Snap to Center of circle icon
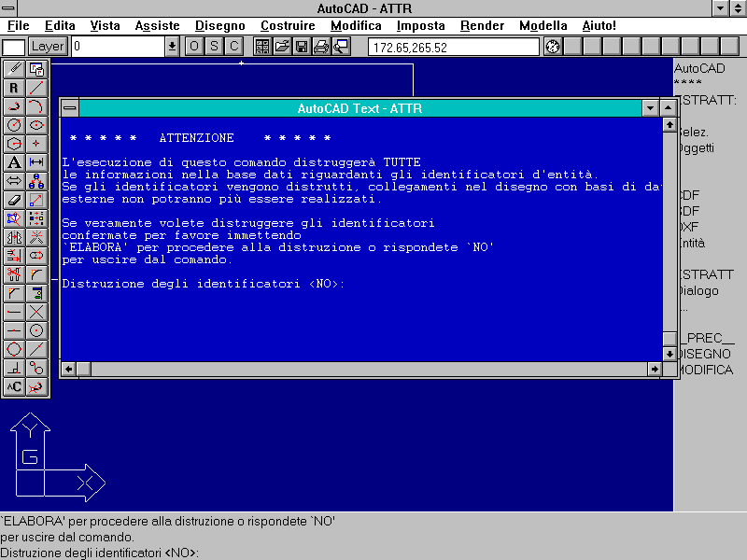Viewport: 747px width, 560px height. [x=36, y=330]
